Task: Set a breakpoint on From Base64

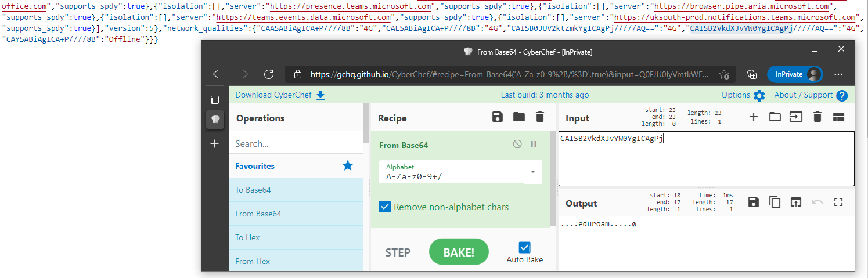Action: point(534,144)
